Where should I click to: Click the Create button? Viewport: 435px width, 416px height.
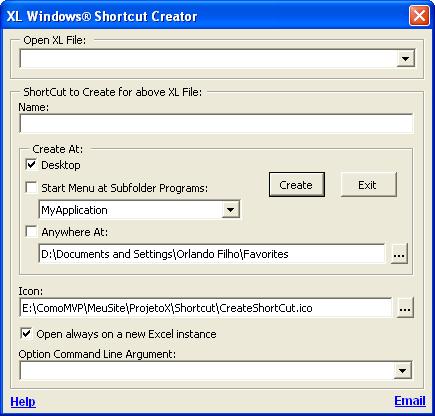click(x=297, y=185)
